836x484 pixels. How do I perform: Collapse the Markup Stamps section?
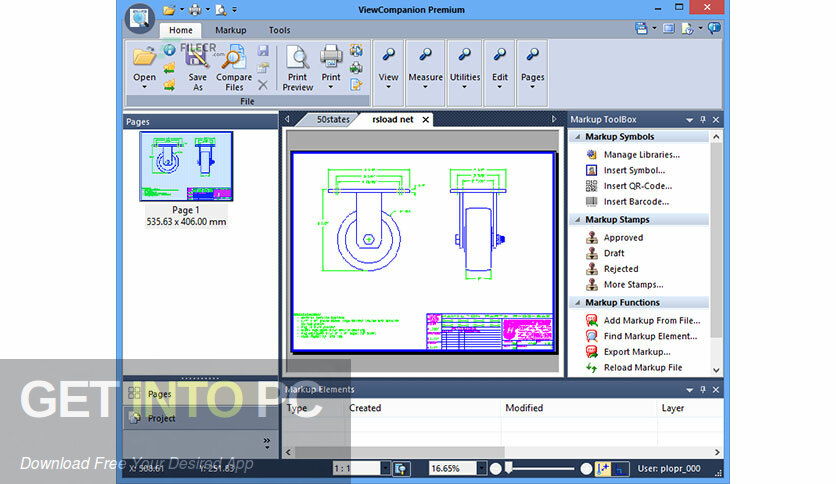coord(578,220)
